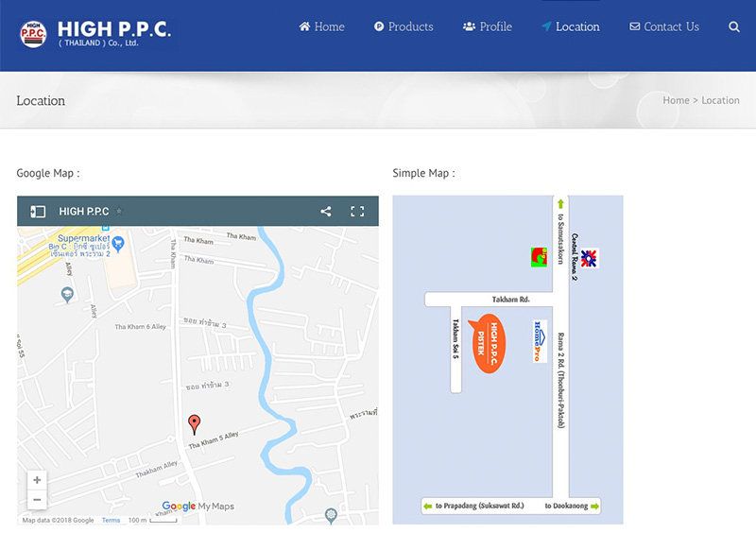This screenshot has width=756, height=550.
Task: Click the Google My Maps logo
Action: [x=198, y=507]
